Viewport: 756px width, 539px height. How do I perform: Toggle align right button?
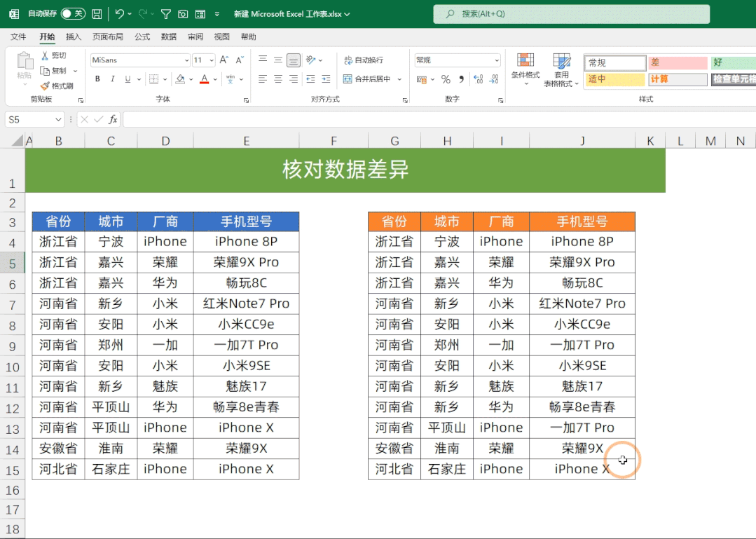(293, 79)
